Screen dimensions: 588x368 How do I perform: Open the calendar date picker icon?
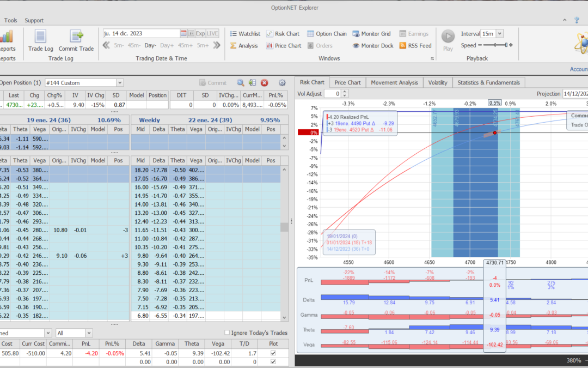[183, 33]
